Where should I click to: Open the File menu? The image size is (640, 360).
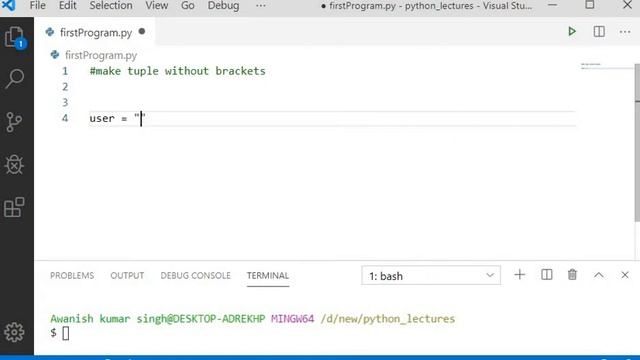click(38, 6)
